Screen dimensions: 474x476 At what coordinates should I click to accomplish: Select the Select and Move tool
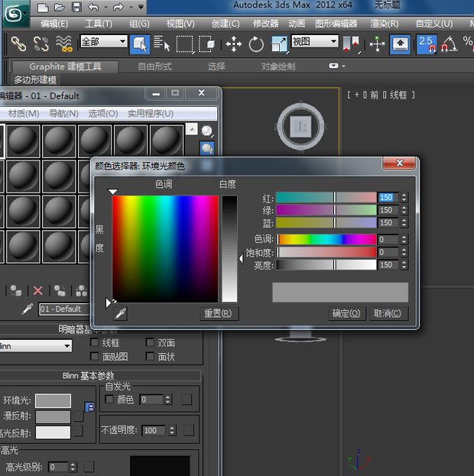pyautogui.click(x=234, y=44)
